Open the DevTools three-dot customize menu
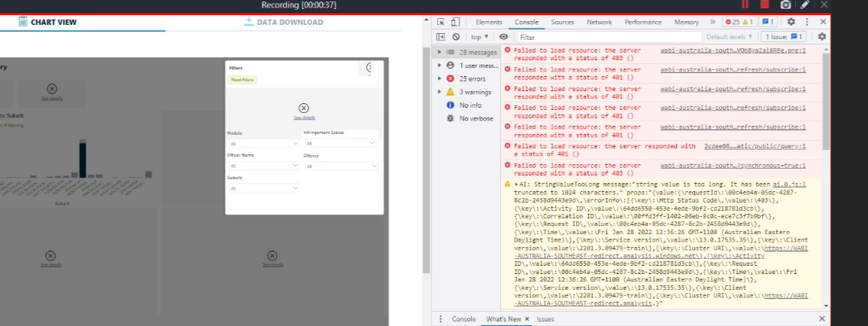Screen dimensions: 868x326 point(807,22)
